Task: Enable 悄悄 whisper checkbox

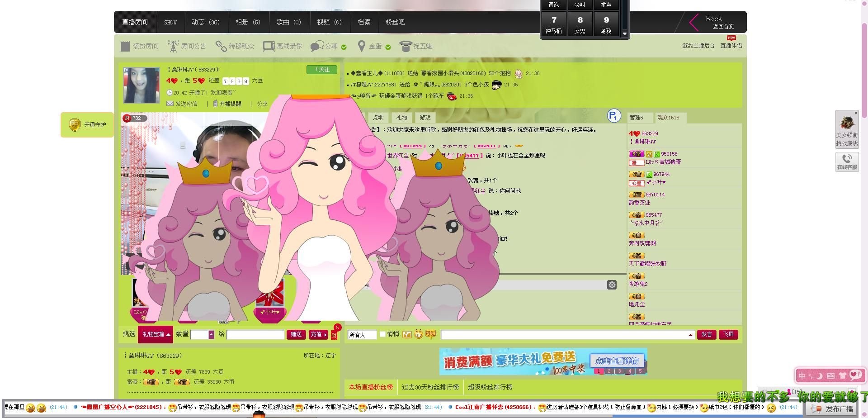Action: (x=383, y=334)
